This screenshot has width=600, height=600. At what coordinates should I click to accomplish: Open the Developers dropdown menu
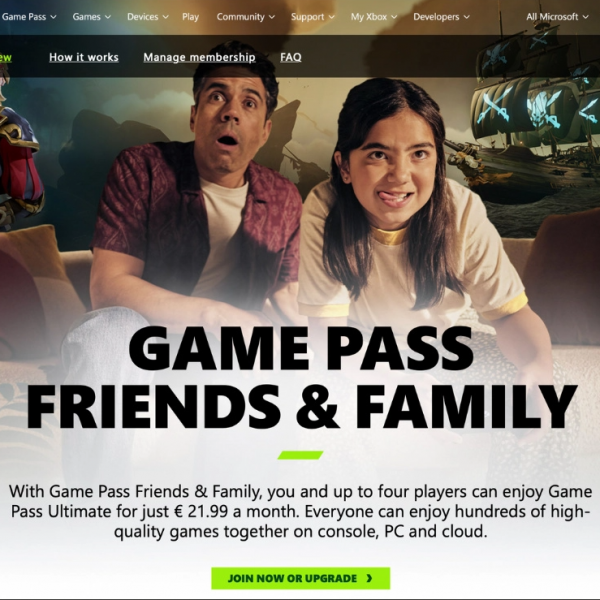[x=441, y=17]
